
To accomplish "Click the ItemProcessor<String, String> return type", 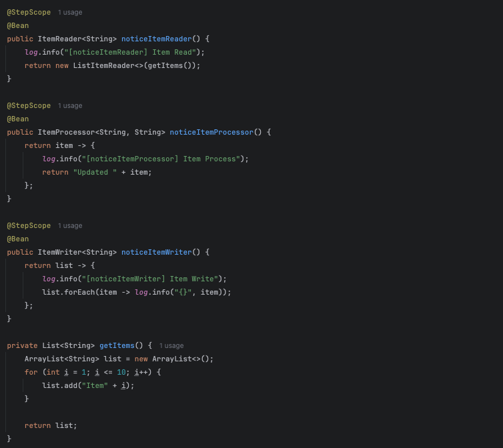I will (x=101, y=133).
